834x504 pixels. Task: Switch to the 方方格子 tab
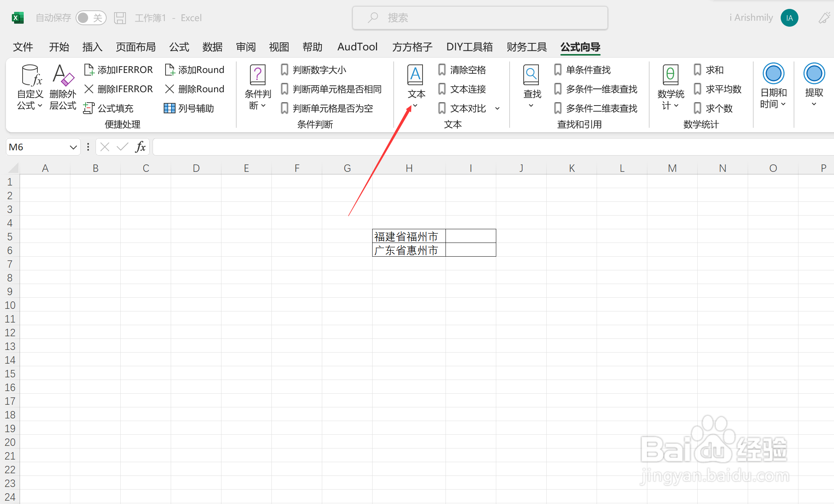(412, 47)
